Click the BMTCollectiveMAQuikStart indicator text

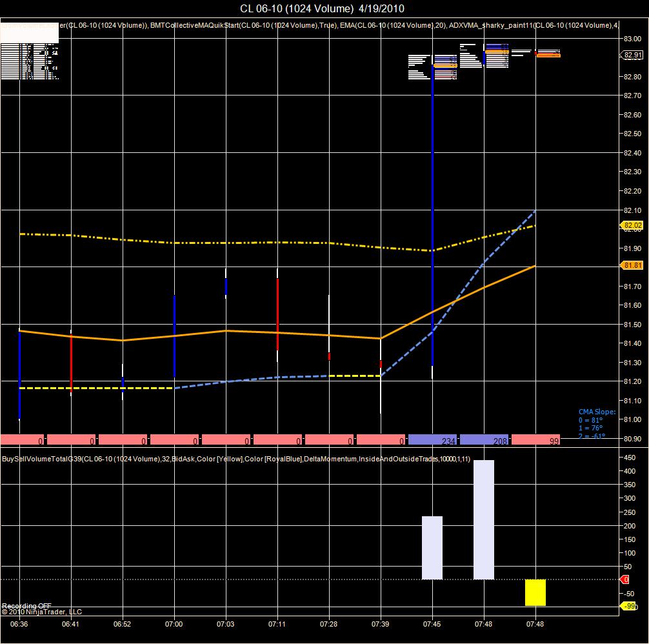tap(243, 25)
